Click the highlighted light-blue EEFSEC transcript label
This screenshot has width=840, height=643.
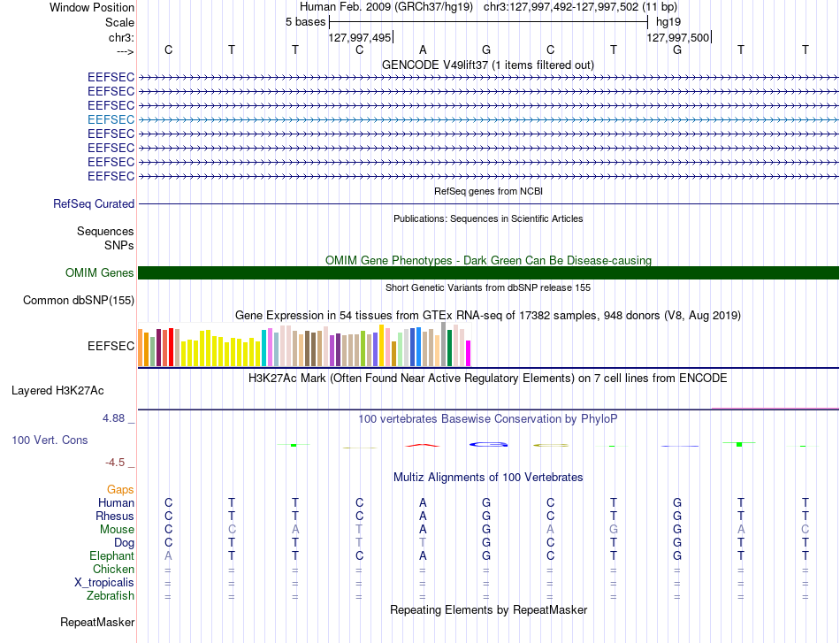pos(111,119)
